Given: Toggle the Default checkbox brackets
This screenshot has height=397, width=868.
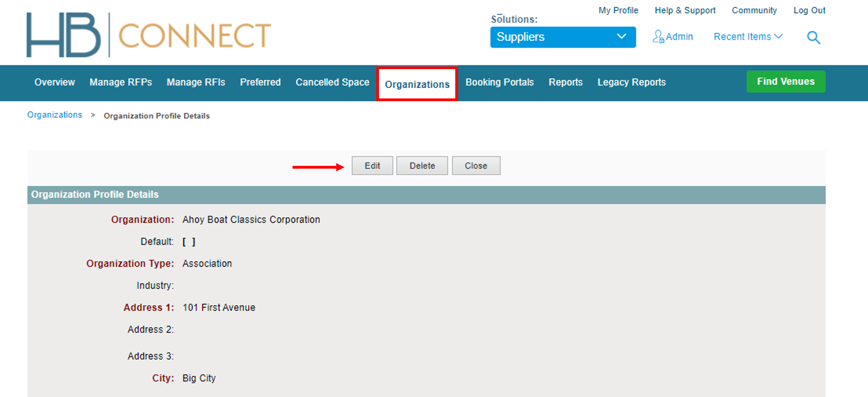Looking at the screenshot, I should 189,242.
